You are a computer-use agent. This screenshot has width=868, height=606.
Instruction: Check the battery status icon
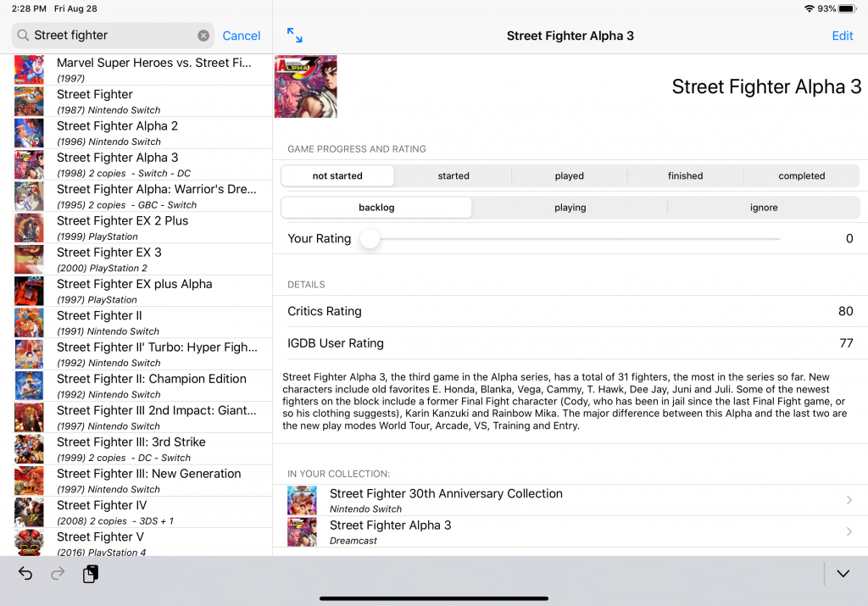coord(848,8)
